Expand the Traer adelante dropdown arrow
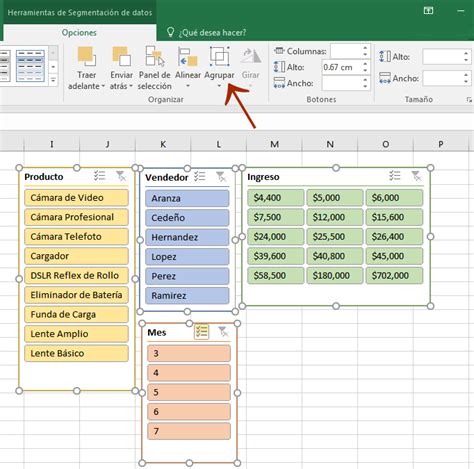Screen dimensions: 474x469 click(103, 86)
